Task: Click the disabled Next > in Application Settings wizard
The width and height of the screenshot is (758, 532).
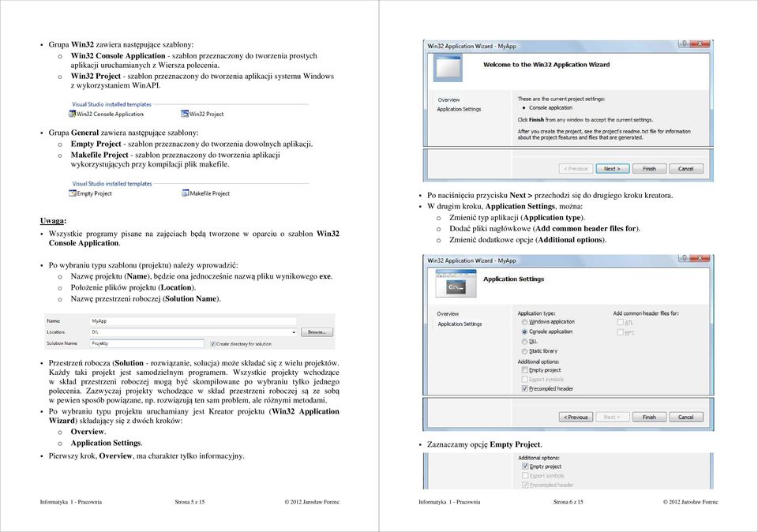Action: coord(613,417)
